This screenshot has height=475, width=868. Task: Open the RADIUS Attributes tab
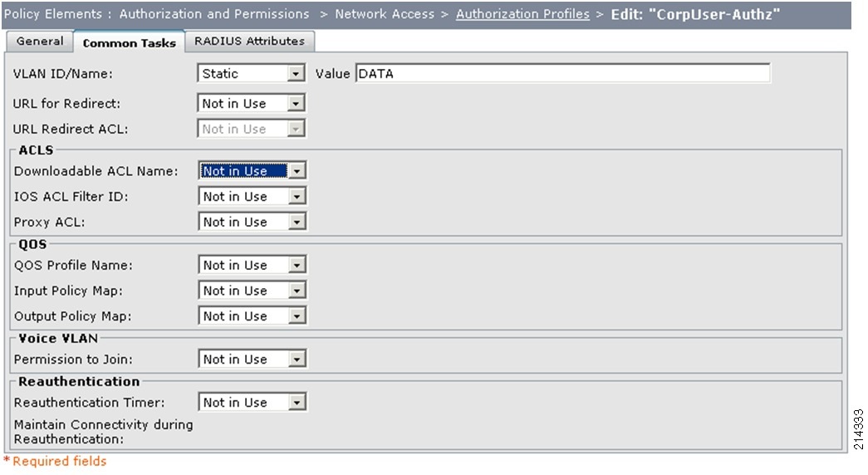pyautogui.click(x=249, y=42)
